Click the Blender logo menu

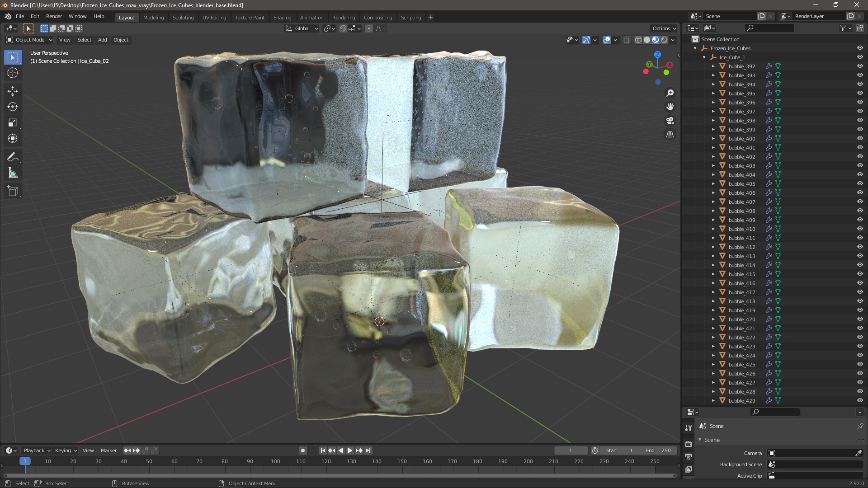pos(8,16)
